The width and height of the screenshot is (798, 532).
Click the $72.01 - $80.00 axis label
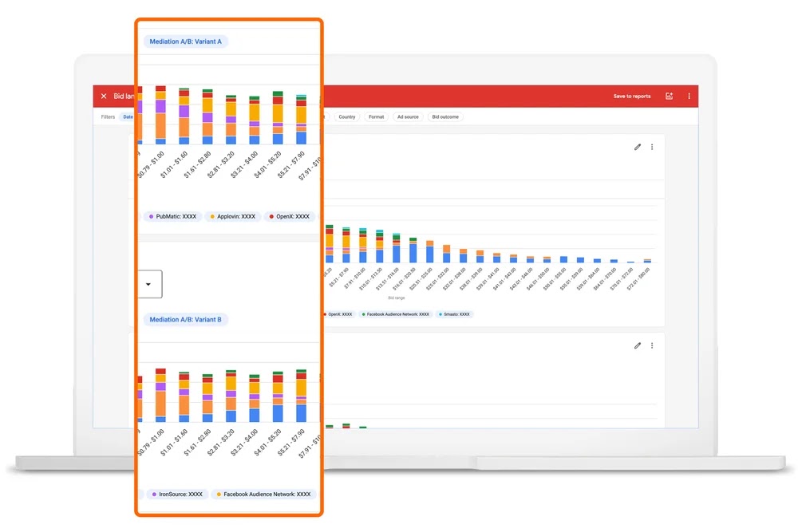coord(638,278)
